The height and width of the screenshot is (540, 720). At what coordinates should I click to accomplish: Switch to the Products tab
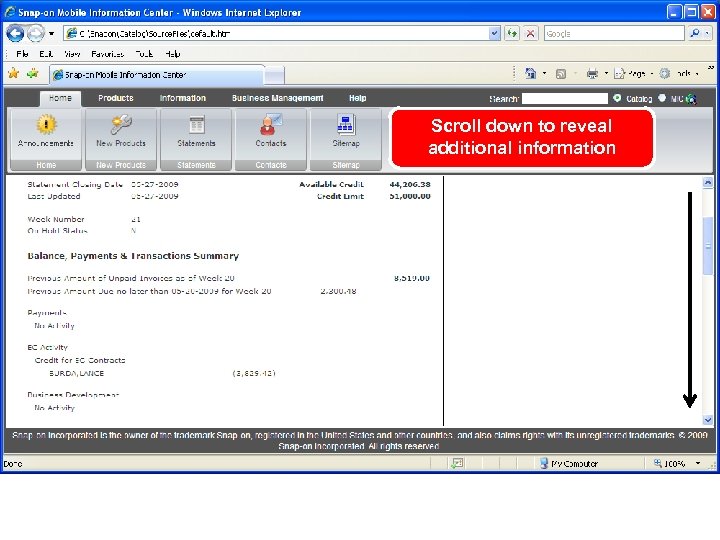[x=116, y=98]
